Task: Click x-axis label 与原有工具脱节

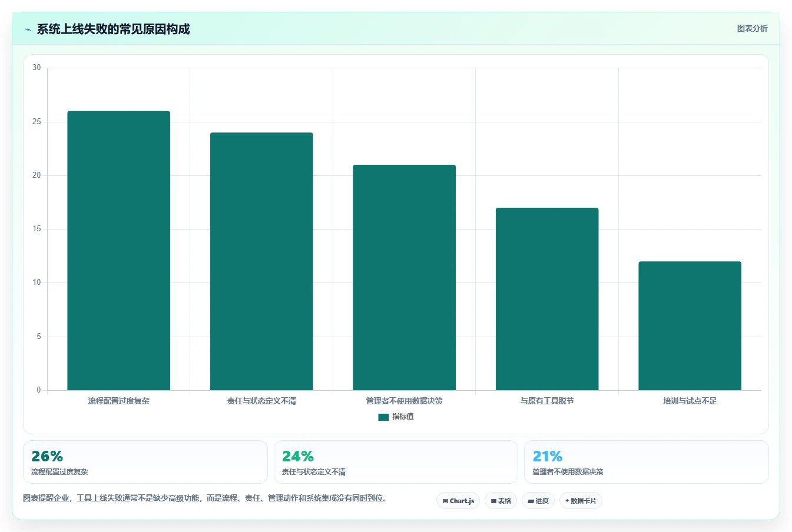Action: pos(547,401)
